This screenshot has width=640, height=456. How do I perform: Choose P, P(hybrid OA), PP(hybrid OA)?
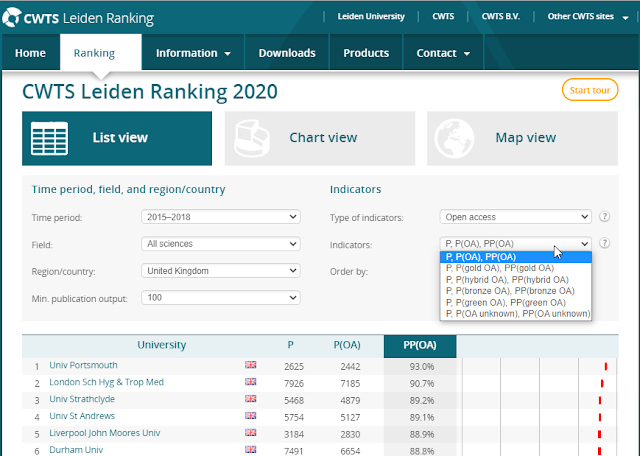(516, 280)
